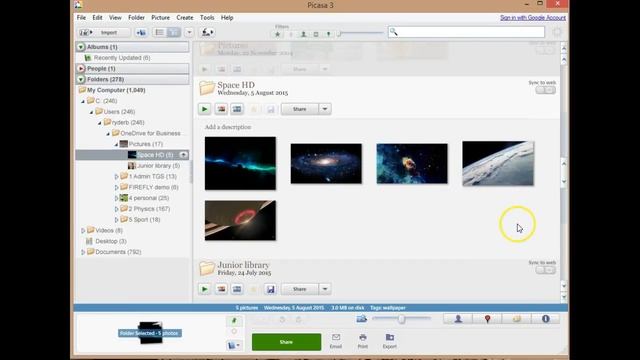640x360 pixels.
Task: Expand the 2 Physics folder
Action: click(116, 209)
